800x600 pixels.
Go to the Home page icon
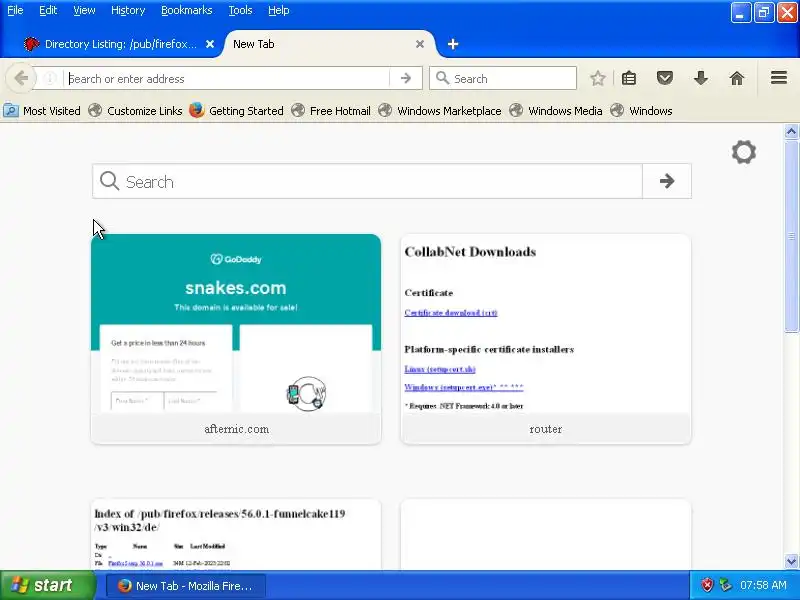tap(736, 79)
